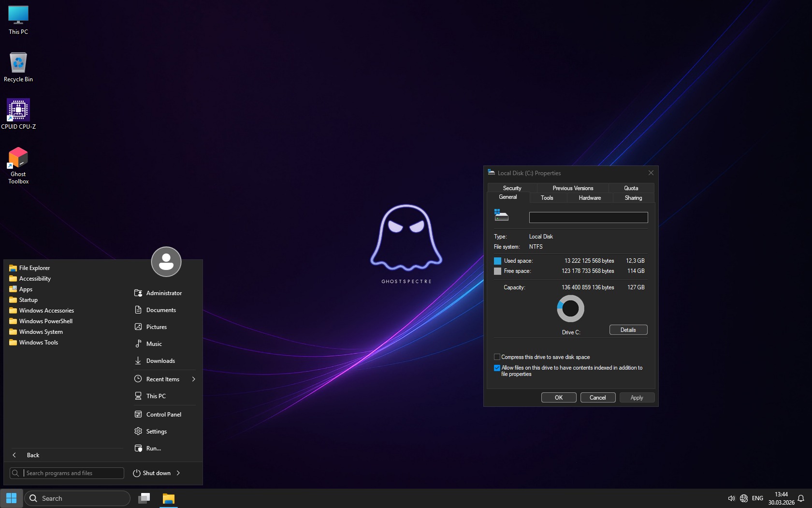This screenshot has width=812, height=508.
Task: Click the user avatar in Start menu
Action: point(166,262)
